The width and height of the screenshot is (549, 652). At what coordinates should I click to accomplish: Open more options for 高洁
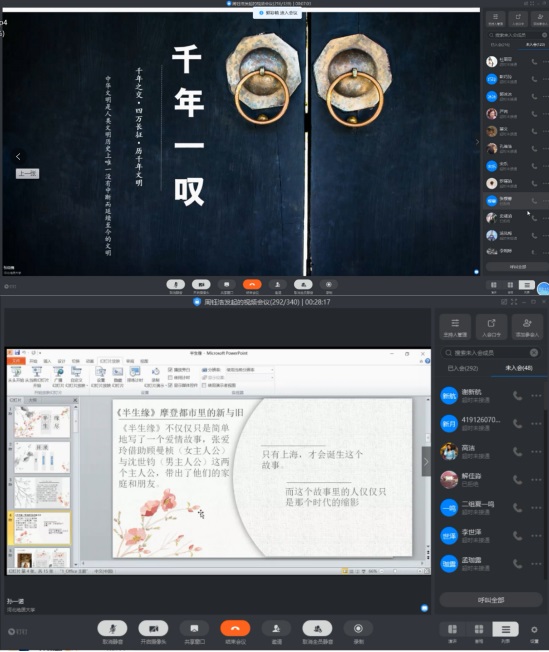pos(536,452)
